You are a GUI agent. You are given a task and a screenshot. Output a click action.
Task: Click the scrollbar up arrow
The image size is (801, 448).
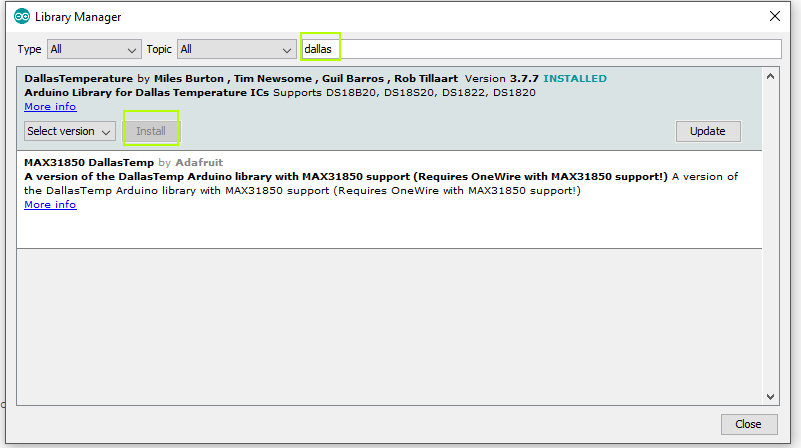click(770, 77)
